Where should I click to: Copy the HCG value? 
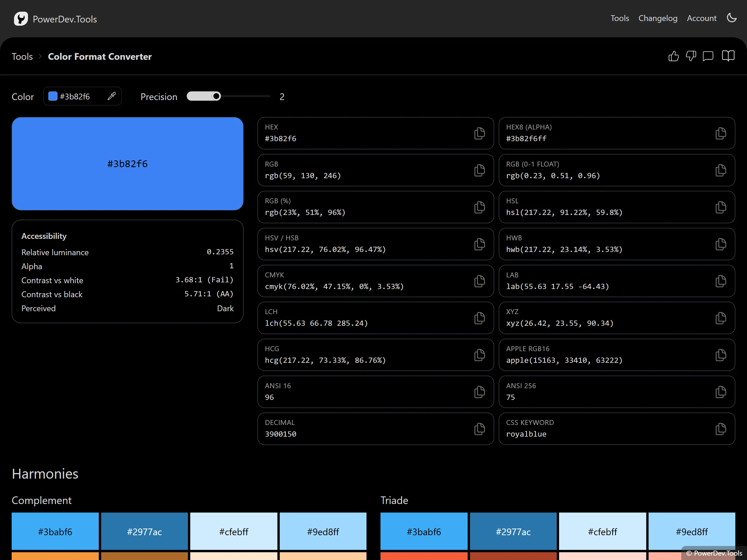click(x=479, y=355)
